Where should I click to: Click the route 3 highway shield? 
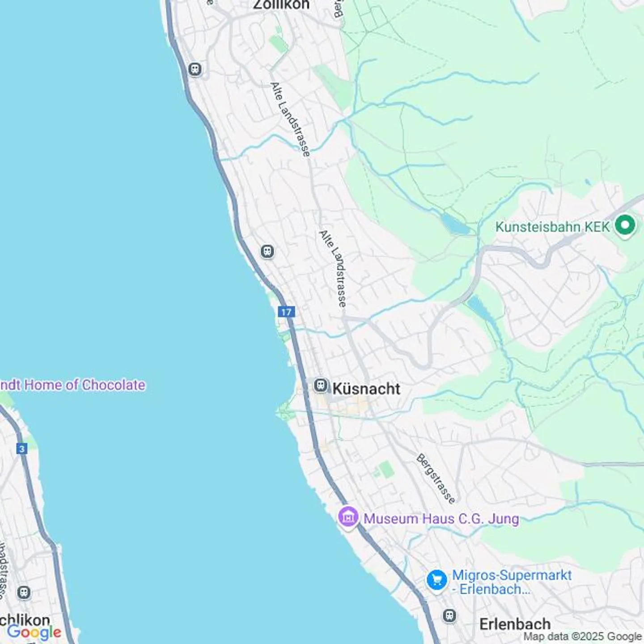pyautogui.click(x=22, y=448)
